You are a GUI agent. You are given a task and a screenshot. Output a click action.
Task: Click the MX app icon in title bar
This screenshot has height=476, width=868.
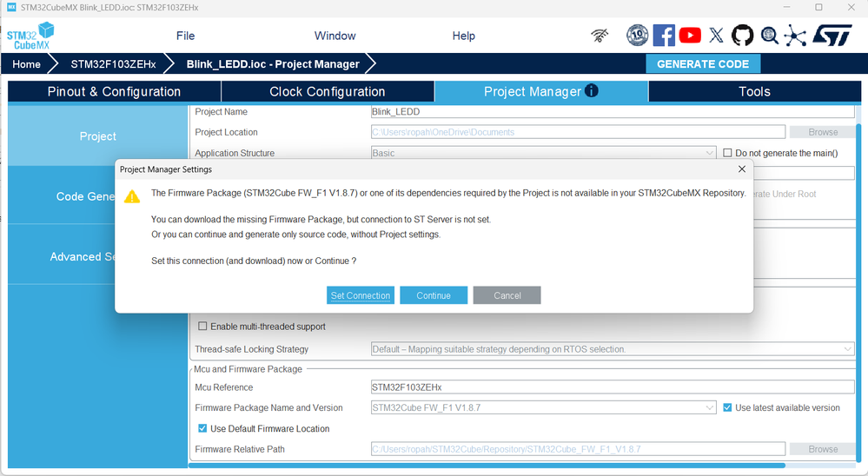[x=11, y=7]
